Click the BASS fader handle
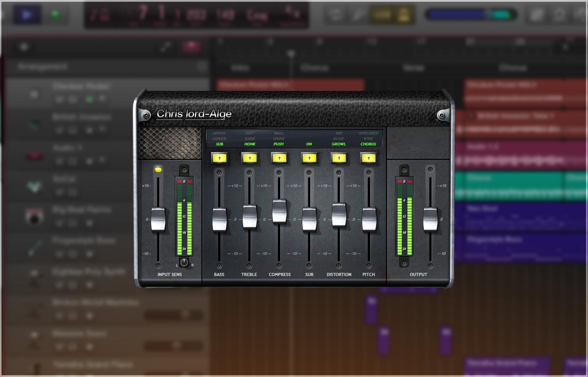588x377 pixels. click(219, 219)
